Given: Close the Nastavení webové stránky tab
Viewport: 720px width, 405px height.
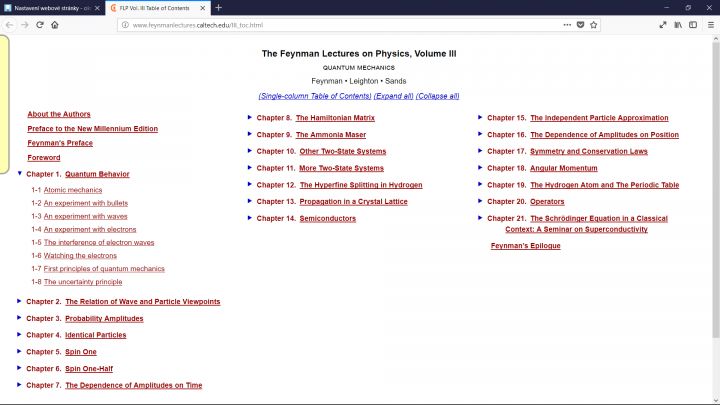Looking at the screenshot, I should [x=97, y=8].
